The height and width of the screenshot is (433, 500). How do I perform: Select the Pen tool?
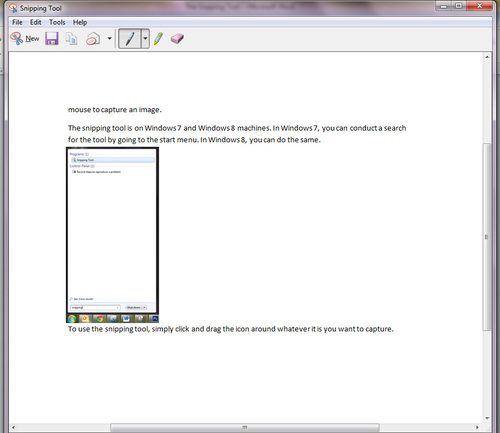point(130,39)
